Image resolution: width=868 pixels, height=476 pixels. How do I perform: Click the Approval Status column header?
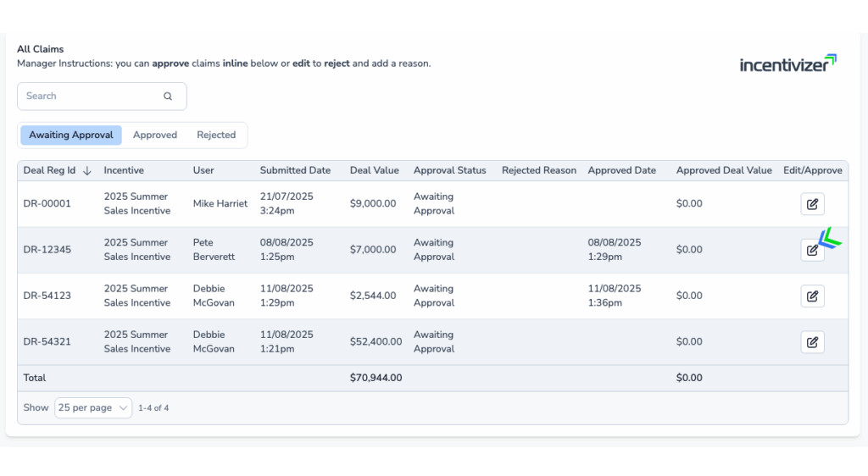[x=449, y=170]
